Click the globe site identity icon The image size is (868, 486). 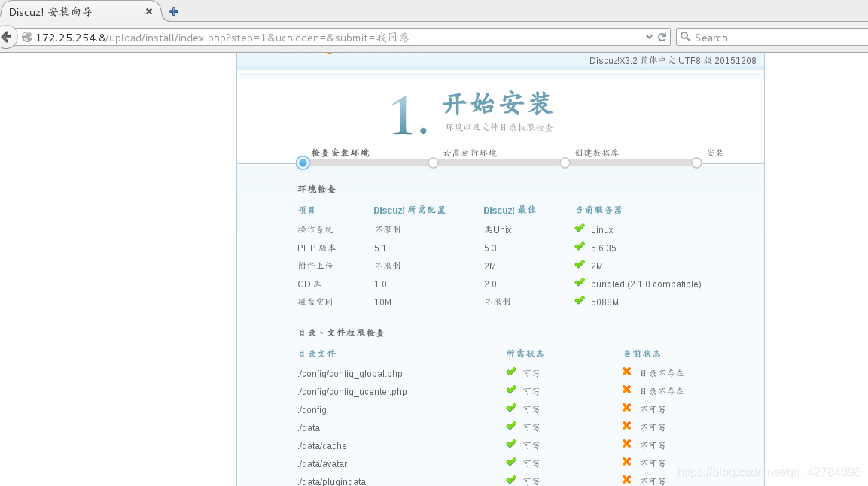26,37
